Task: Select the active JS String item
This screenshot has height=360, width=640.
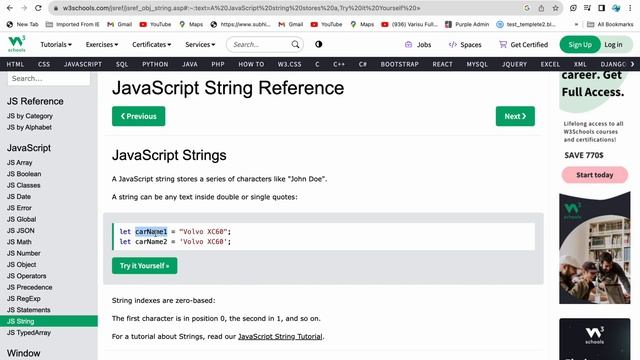Action: click(x=49, y=321)
